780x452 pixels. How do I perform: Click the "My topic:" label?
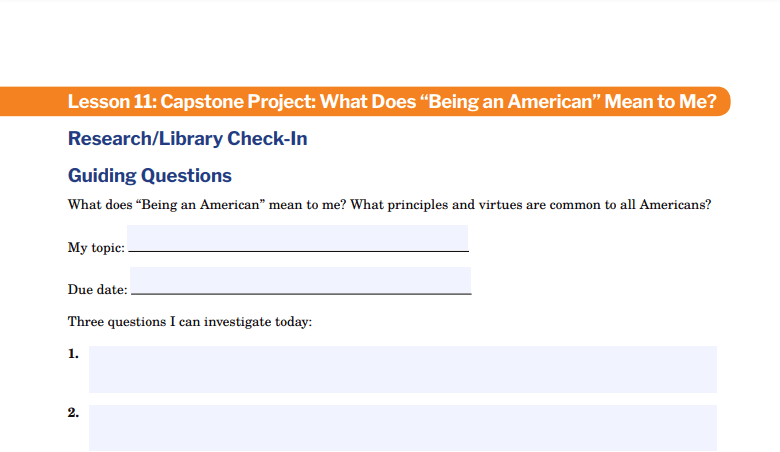tap(97, 247)
